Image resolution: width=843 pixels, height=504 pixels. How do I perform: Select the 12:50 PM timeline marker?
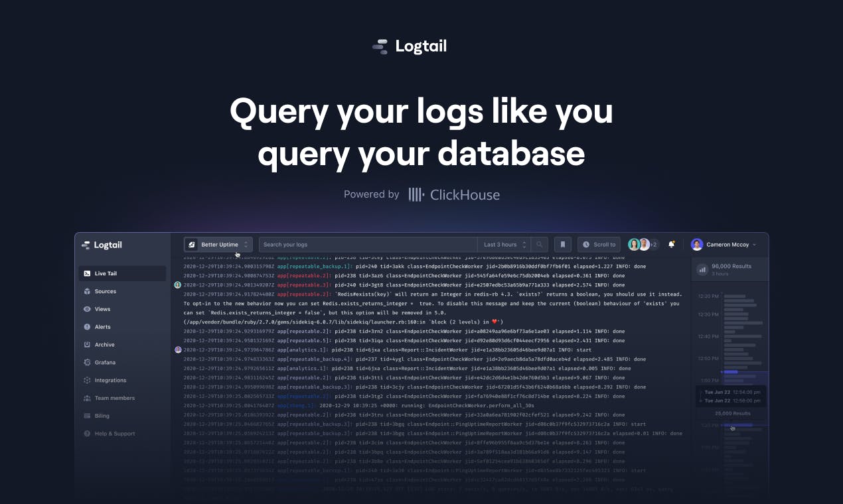[708, 359]
